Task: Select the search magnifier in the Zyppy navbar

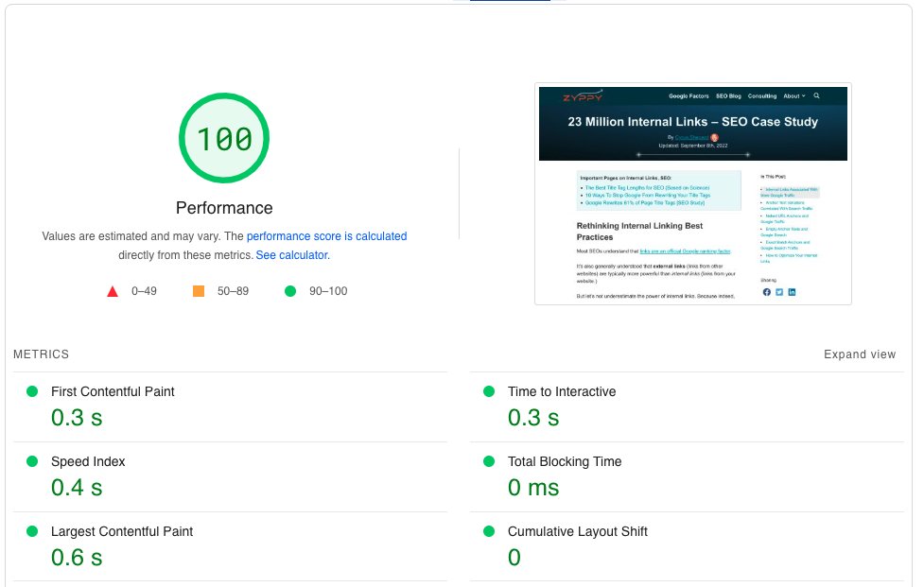Action: pos(817,95)
